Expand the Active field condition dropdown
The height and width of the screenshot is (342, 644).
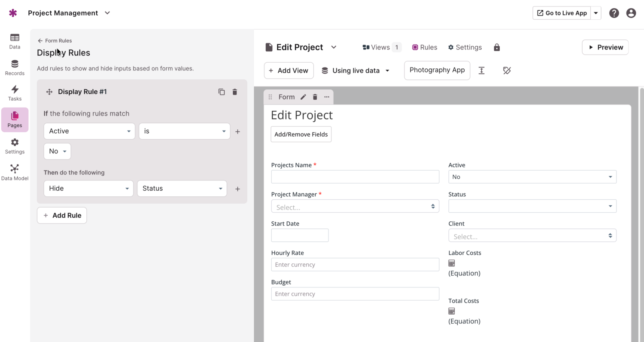click(x=89, y=131)
